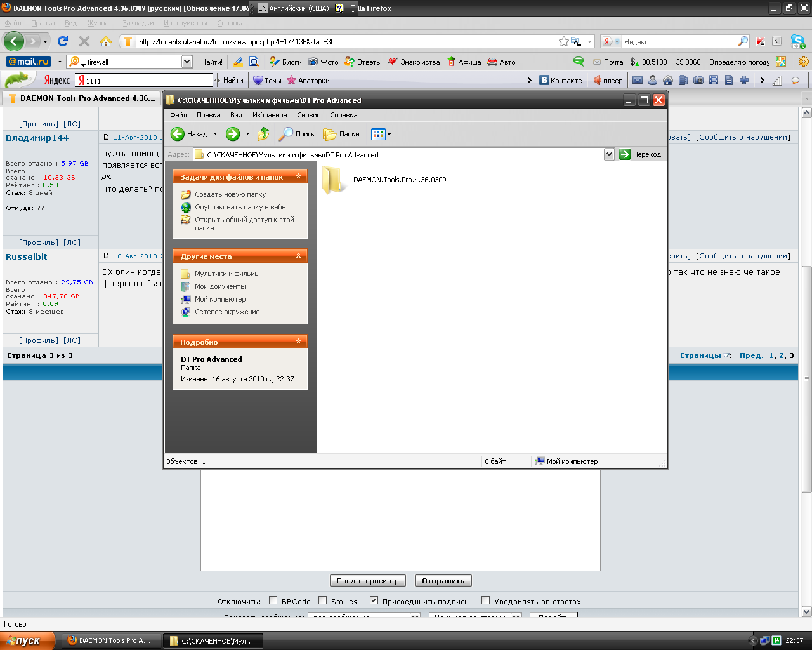Open Explorer views icon button
Screen dimensions: 812x650
(x=378, y=134)
